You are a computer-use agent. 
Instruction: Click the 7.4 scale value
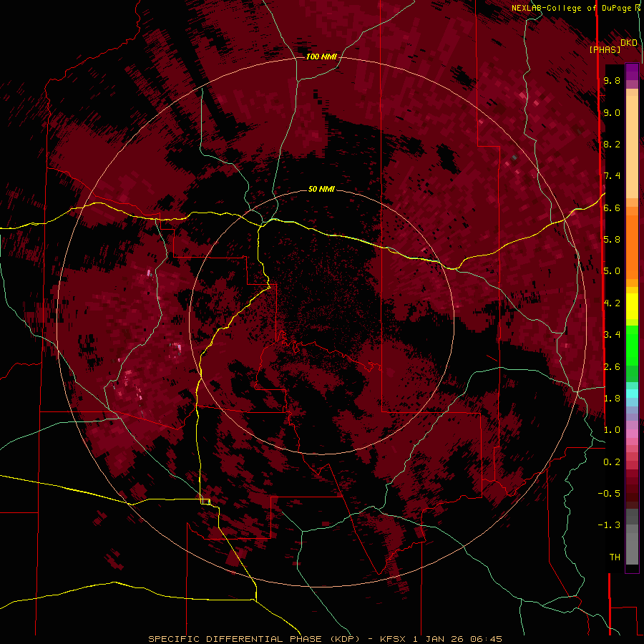pos(612,176)
